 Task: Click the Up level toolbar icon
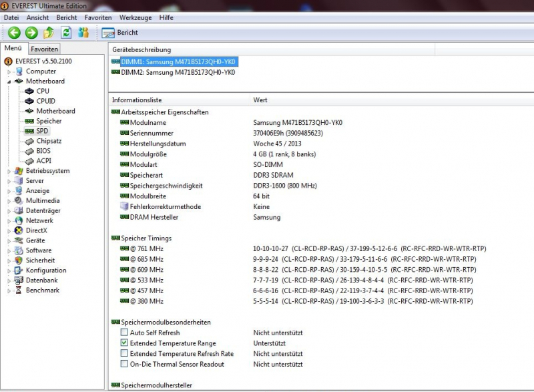(49, 33)
